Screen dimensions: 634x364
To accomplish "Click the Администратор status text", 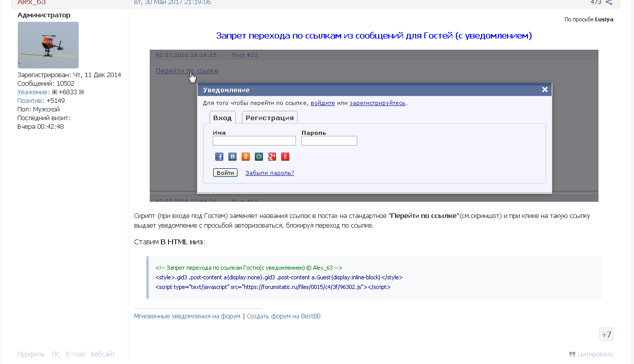I will coord(44,15).
